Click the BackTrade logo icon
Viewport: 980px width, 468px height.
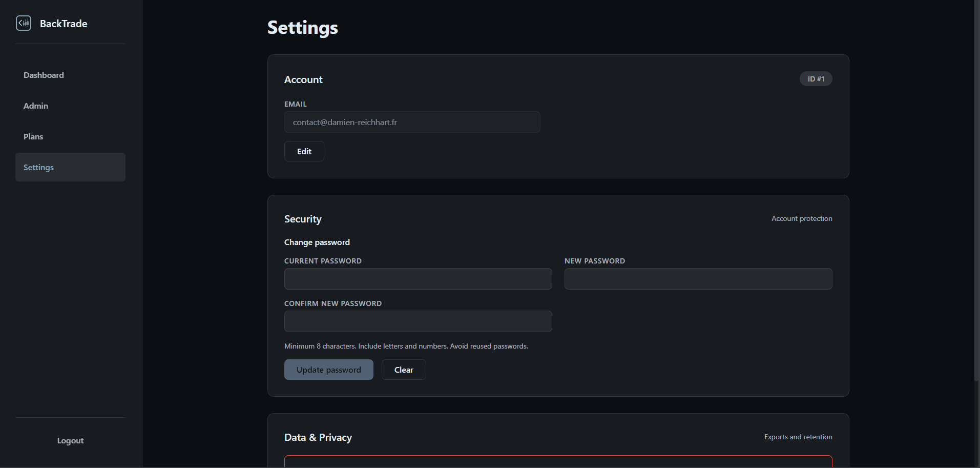pos(24,23)
